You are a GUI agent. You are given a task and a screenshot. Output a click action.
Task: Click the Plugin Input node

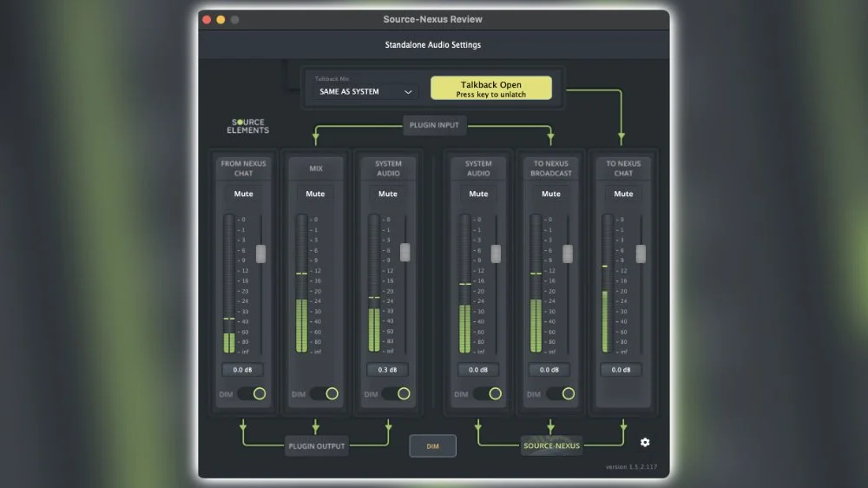434,125
